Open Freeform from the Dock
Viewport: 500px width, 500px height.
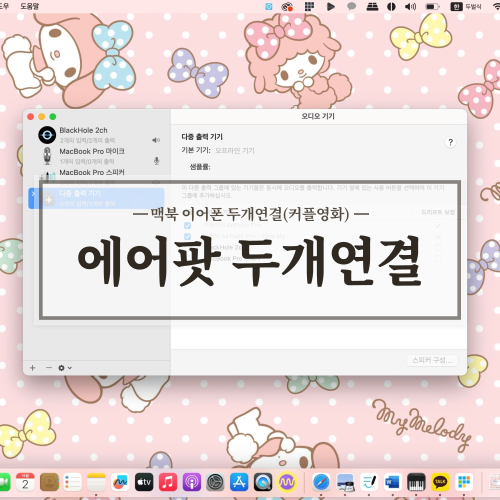click(120, 482)
